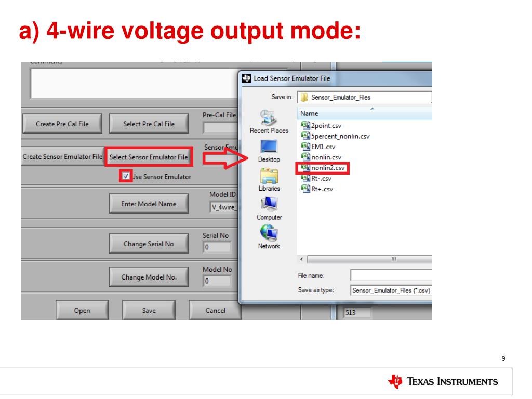This screenshot has width=532, height=399.
Task: Open Libraries in the places bar
Action: tap(269, 180)
